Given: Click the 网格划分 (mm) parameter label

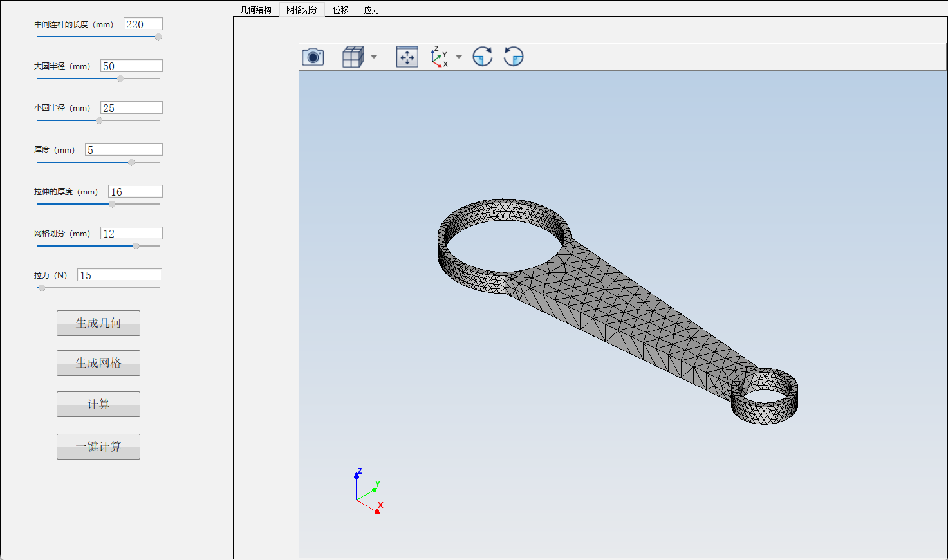Looking at the screenshot, I should 62,234.
